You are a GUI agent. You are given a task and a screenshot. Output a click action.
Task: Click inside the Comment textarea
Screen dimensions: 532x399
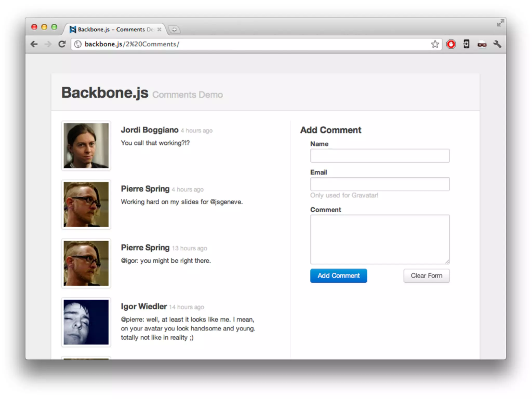[380, 239]
